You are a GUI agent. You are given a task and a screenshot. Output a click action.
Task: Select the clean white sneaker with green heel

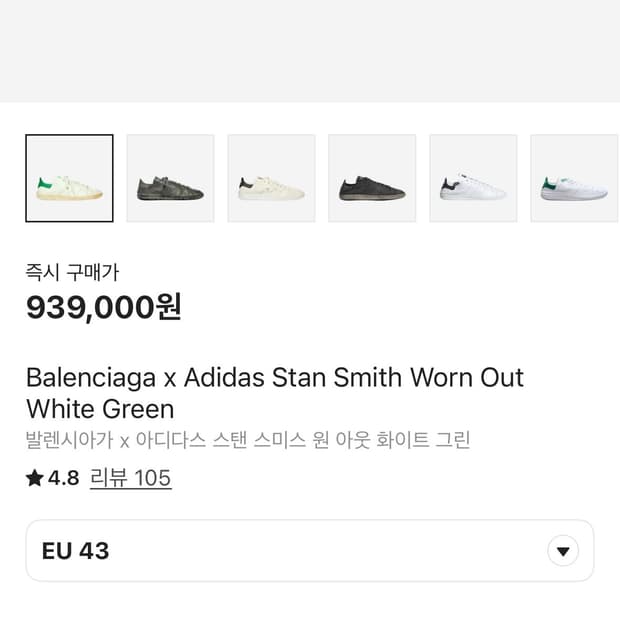pos(574,178)
